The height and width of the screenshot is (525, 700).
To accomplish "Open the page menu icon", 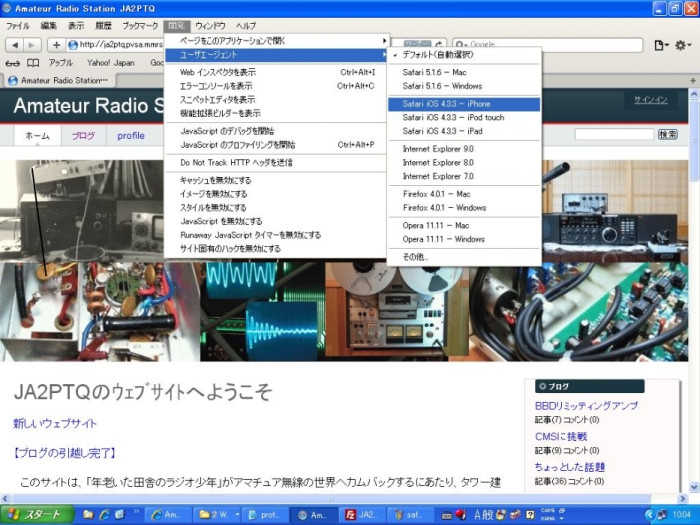I will coord(661,45).
